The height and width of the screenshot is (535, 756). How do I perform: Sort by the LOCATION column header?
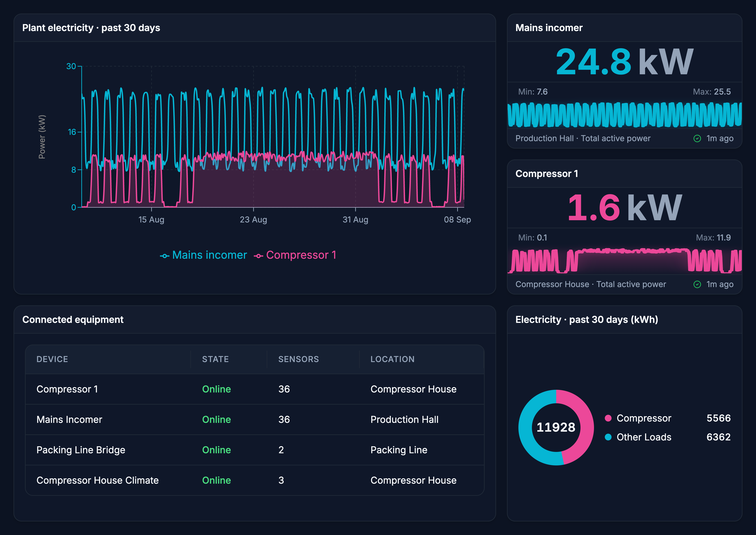pos(392,359)
